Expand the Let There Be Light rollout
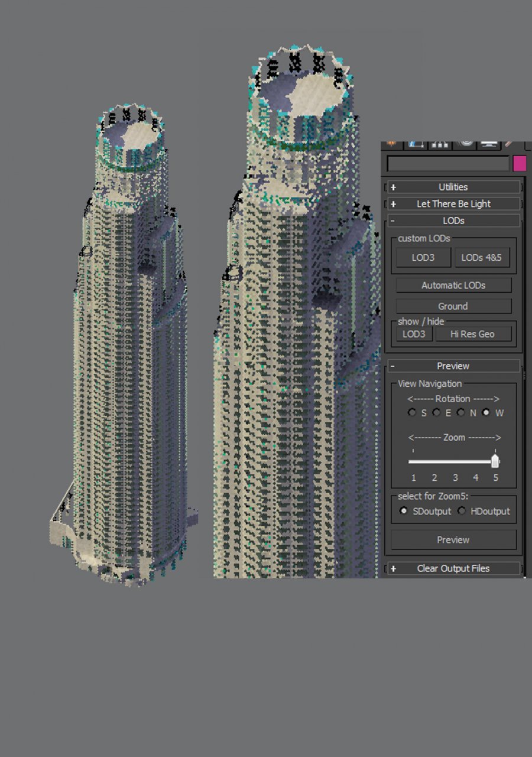The image size is (532, 757). pyautogui.click(x=453, y=203)
